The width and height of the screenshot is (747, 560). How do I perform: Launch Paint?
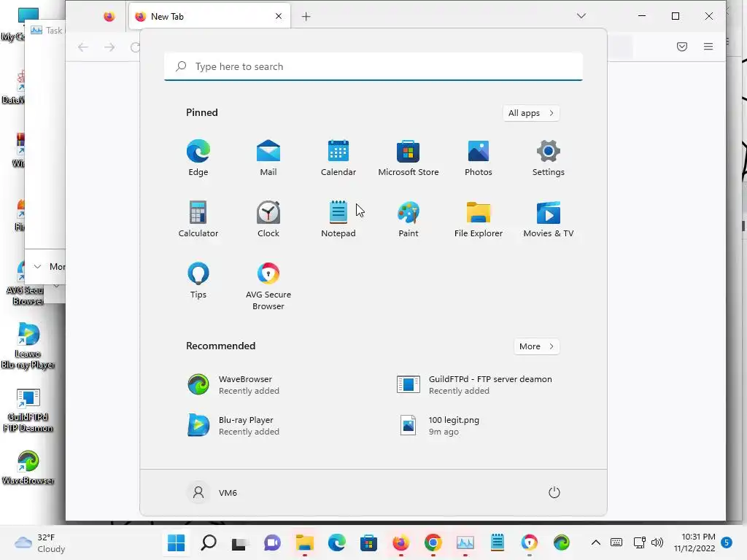click(409, 219)
